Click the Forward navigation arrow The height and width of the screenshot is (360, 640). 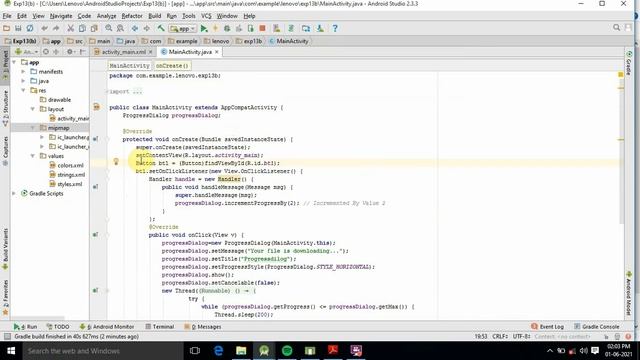(146, 29)
